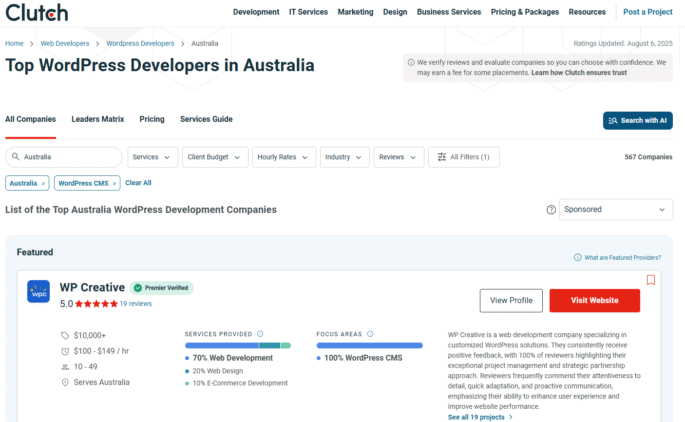Open the Hourly Rates dropdown
This screenshot has height=422, width=685.
(x=284, y=157)
